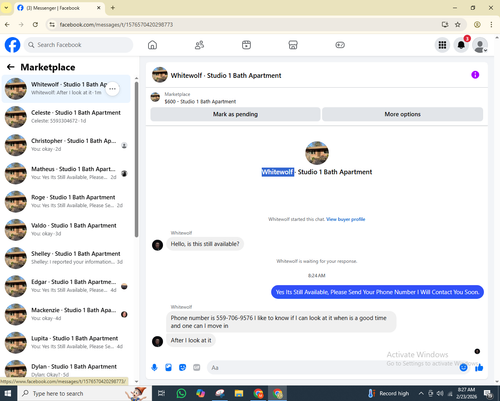Attach a photo using the image icon
Viewport: 500px width, 401px height.
coord(168,367)
